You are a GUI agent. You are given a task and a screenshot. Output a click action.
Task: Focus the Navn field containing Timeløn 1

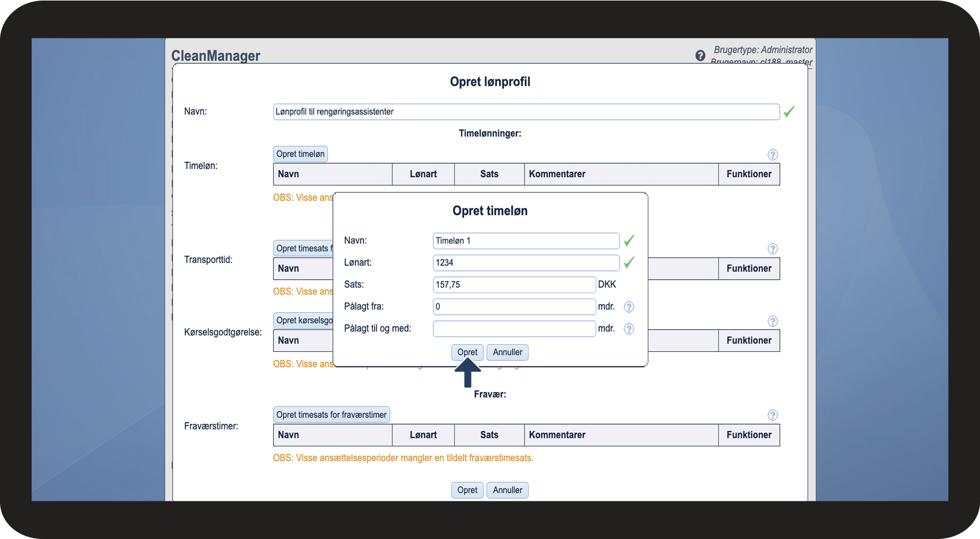click(525, 241)
